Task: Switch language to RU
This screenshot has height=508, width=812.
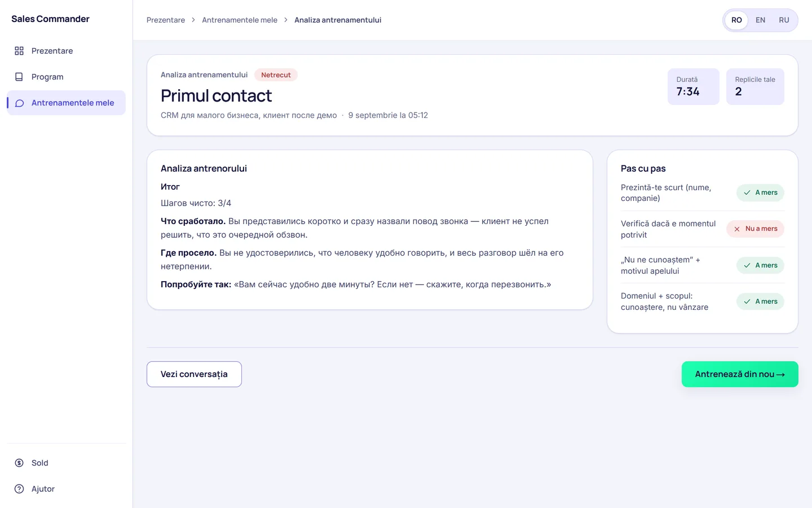Action: [784, 20]
